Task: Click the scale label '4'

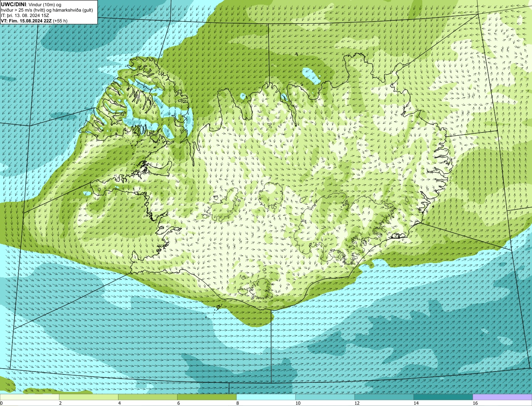Action: 119,403
